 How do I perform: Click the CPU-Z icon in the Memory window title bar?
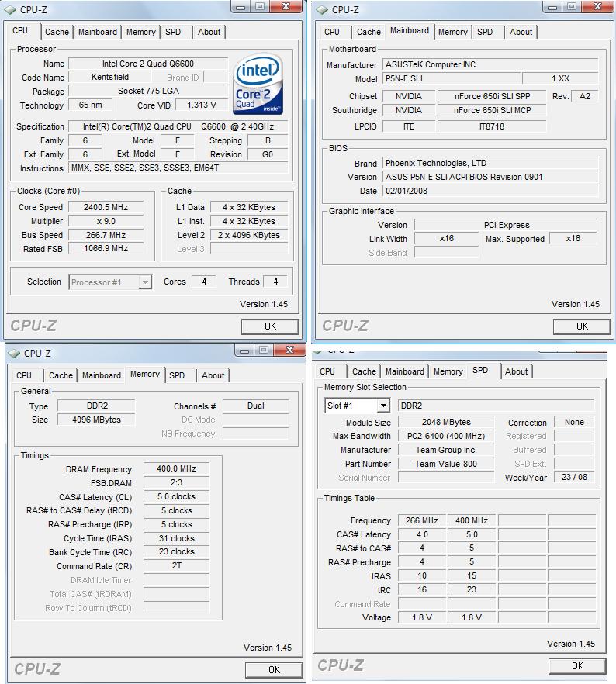click(14, 354)
